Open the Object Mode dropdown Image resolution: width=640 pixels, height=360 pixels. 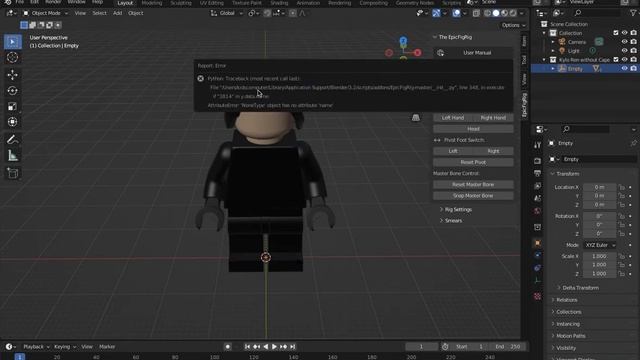tap(45, 13)
